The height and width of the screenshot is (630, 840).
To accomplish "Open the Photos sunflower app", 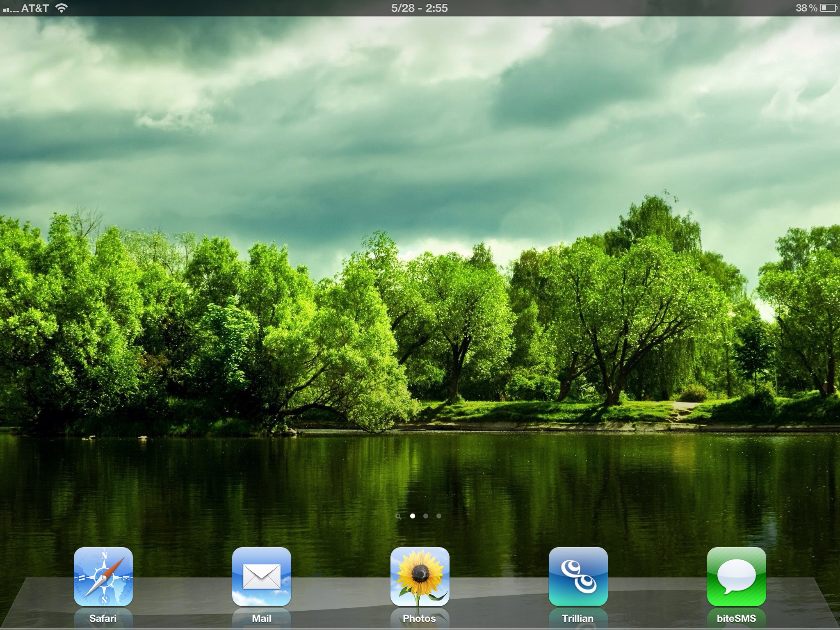I will pos(420,576).
